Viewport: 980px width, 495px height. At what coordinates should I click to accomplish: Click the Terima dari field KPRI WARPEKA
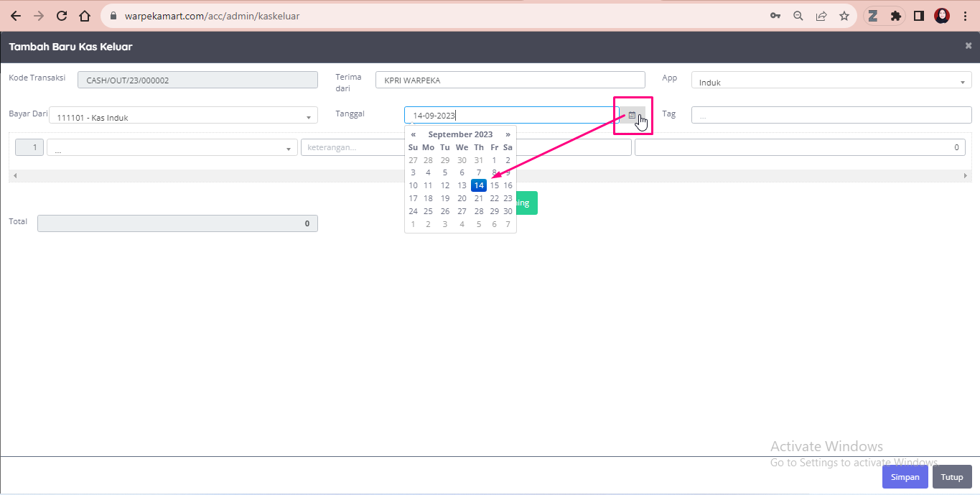coord(510,80)
